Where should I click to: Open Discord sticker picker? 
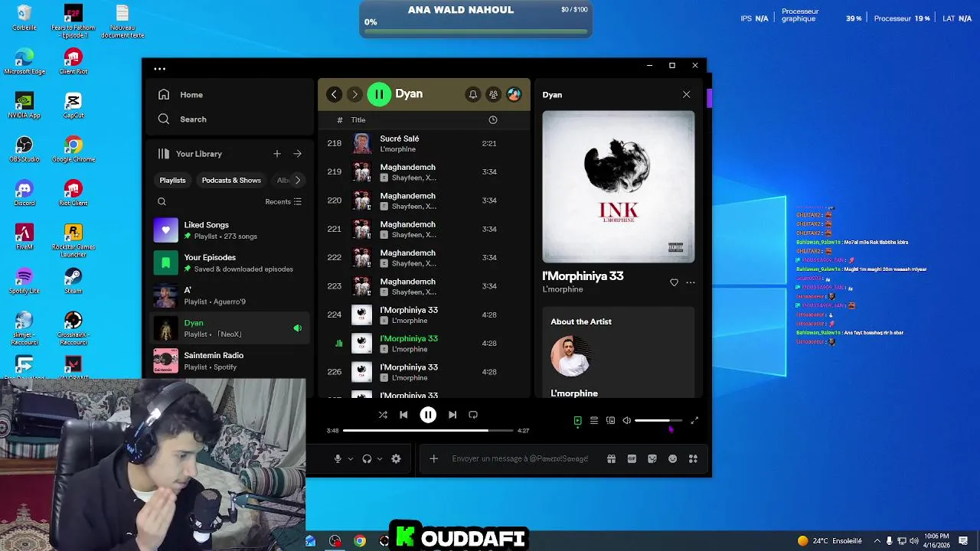pyautogui.click(x=652, y=459)
